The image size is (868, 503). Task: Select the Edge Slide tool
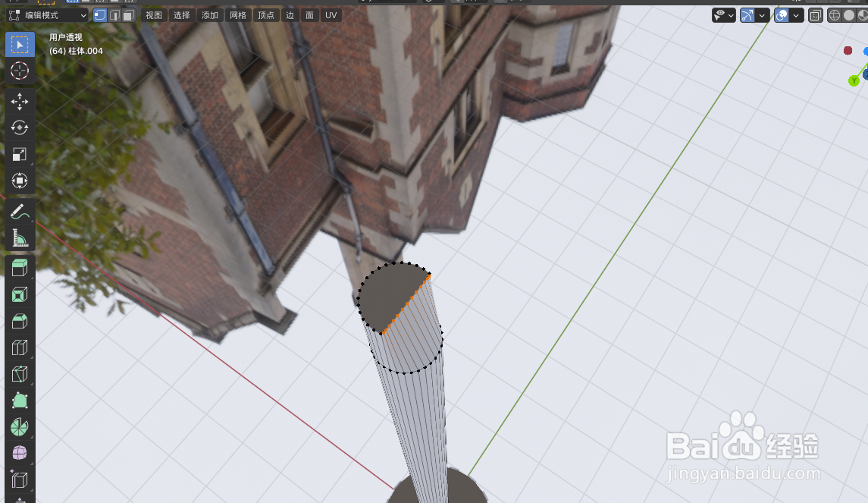(20, 479)
